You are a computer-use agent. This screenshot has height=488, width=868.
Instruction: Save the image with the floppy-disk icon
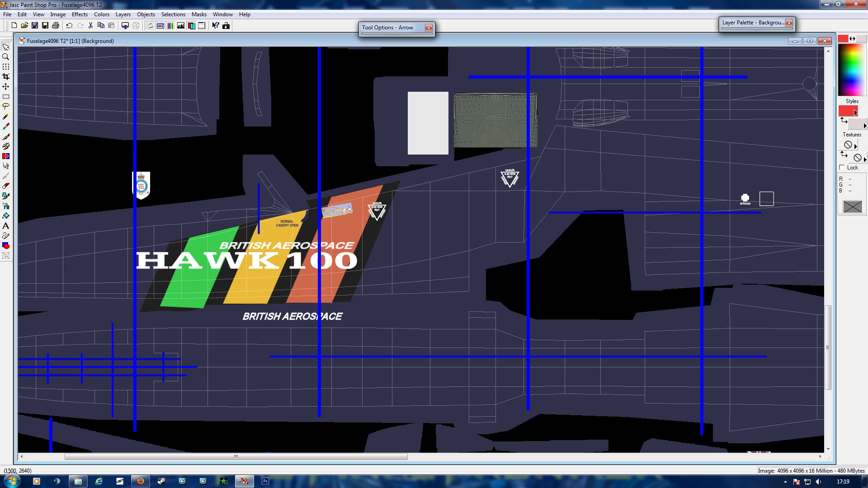click(x=45, y=26)
